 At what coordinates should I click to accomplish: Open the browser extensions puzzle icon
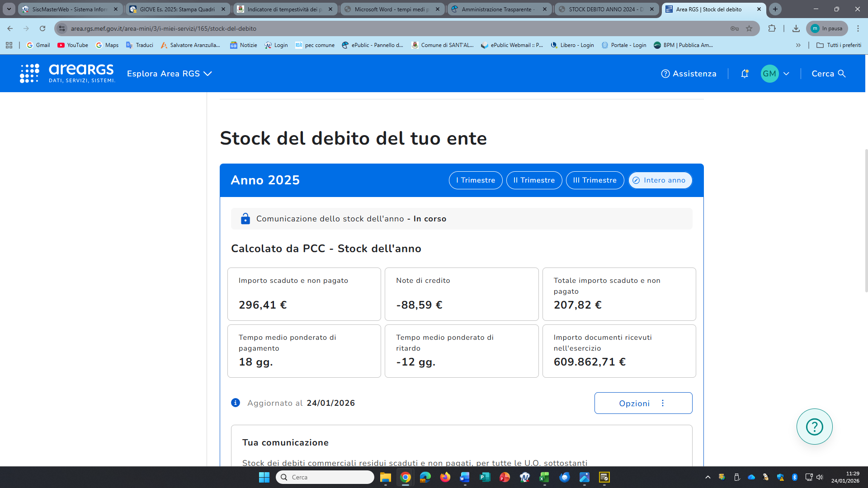772,28
